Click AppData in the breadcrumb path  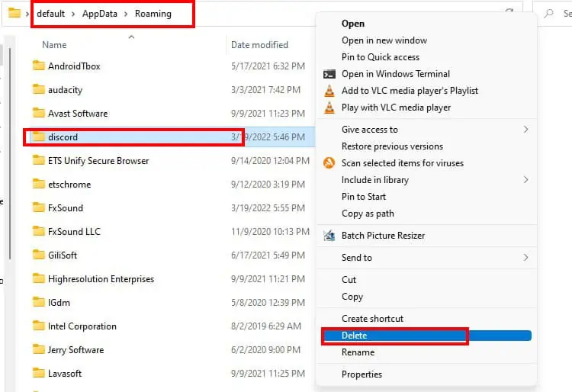coord(100,14)
